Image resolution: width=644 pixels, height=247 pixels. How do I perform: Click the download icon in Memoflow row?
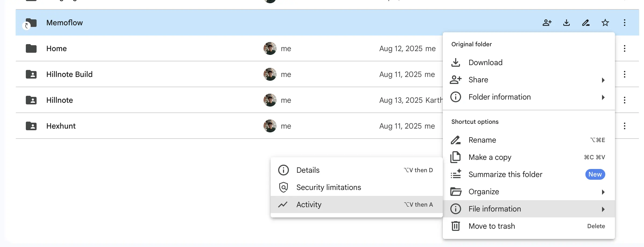[566, 23]
